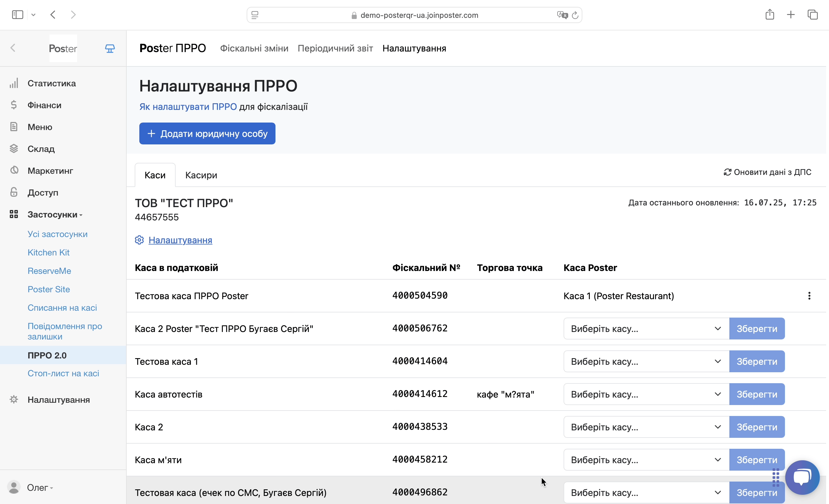Open Kitchen Kit app link

pos(48,253)
